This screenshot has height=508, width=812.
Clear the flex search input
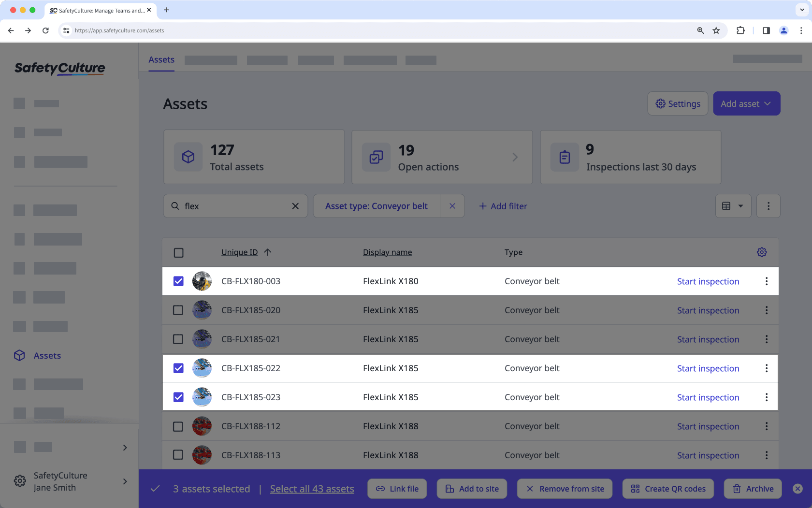coord(295,206)
